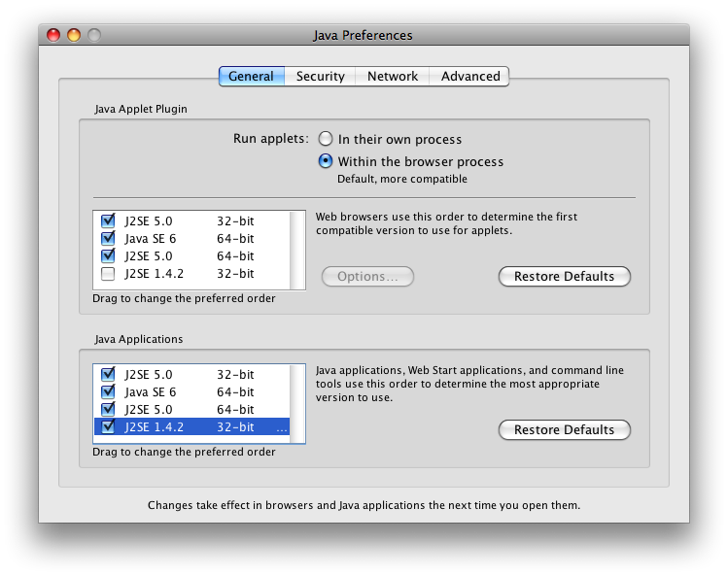Screen dimensions: 728x576
Task: Select J2SE 5.0 64-bit row in applications list
Action: [x=191, y=409]
